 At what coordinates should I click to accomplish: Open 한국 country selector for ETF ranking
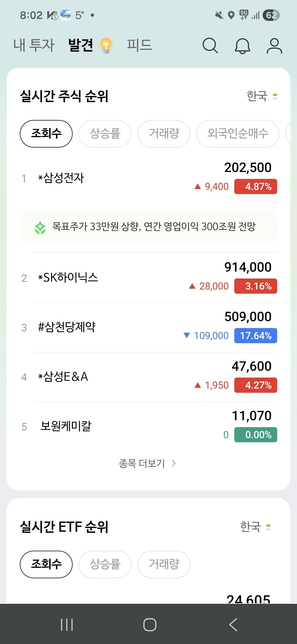[x=255, y=527]
